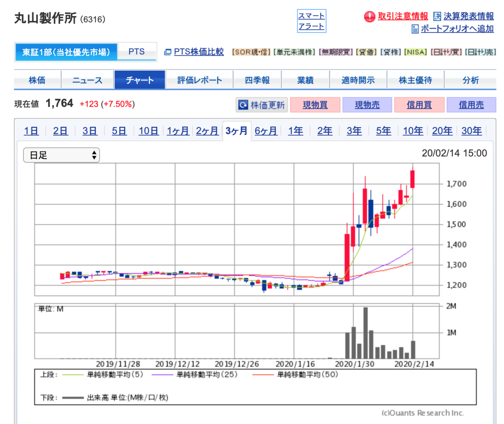The height and width of the screenshot is (424, 504).
Task: Open the PTS株価比較 link
Action: click(x=199, y=52)
